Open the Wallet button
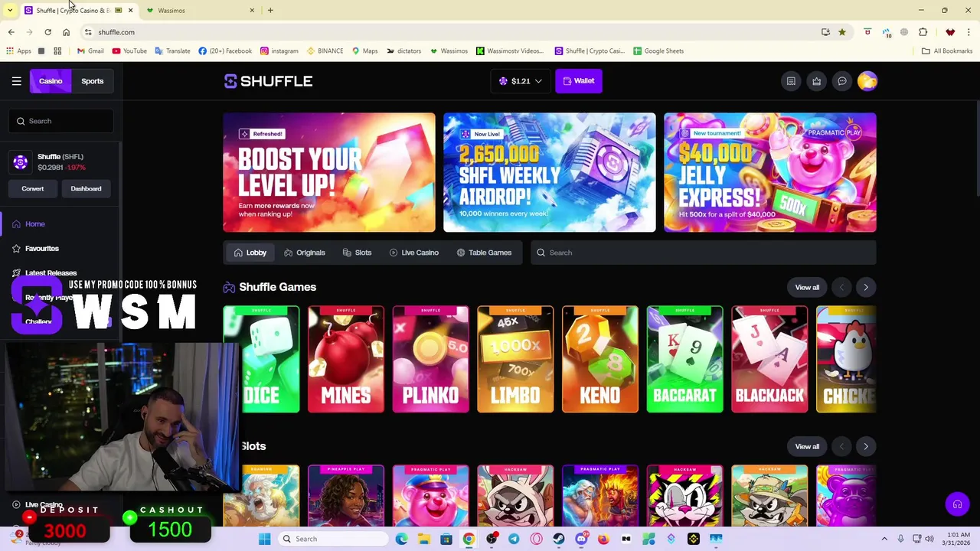This screenshot has height=551, width=980. pyautogui.click(x=579, y=81)
